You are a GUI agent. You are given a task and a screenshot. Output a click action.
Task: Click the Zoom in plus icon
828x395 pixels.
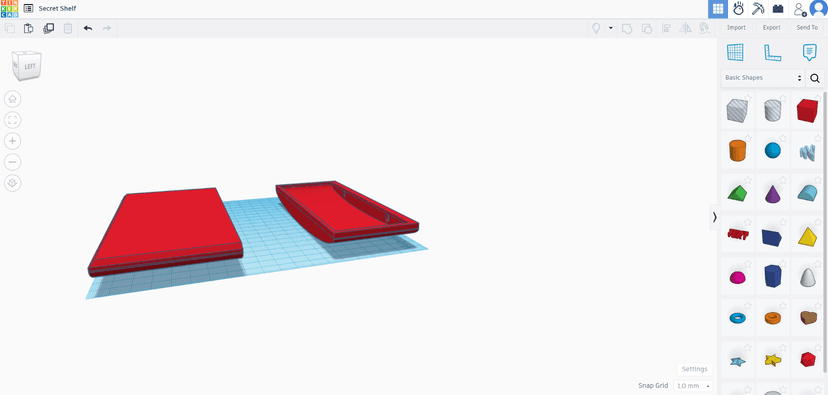[13, 141]
